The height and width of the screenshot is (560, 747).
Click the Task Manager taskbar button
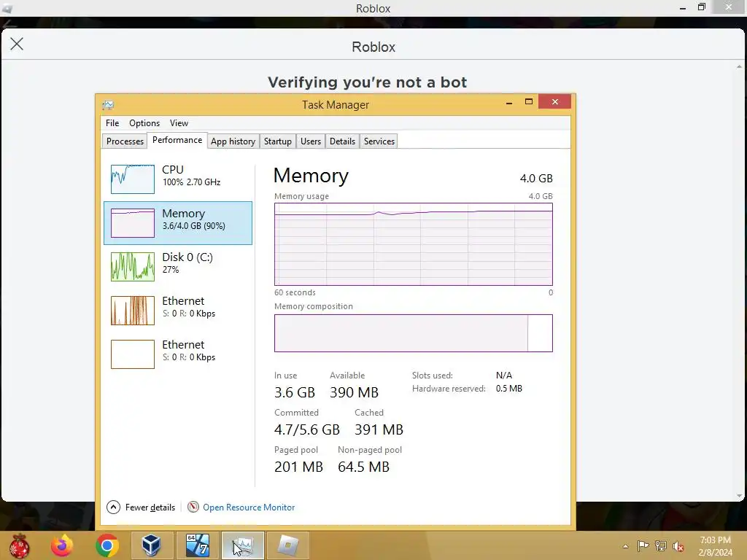[242, 545]
